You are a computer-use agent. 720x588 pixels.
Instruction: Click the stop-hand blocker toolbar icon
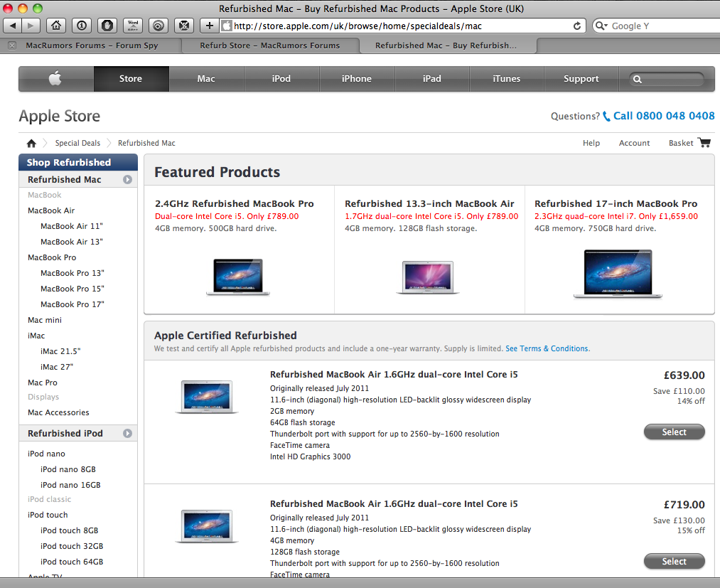pos(107,26)
